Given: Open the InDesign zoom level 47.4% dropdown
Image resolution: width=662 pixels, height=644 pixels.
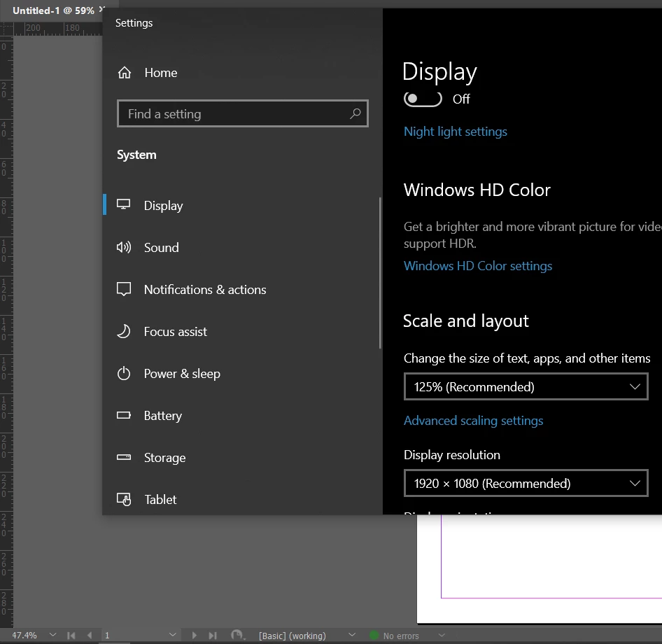Looking at the screenshot, I should point(52,635).
